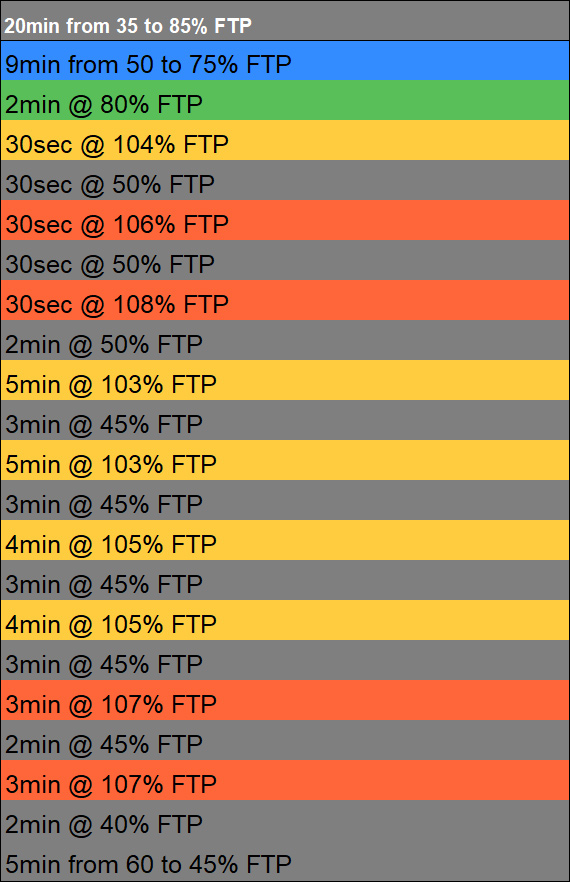
Task: Choose the first 3min @ 107% FTP interval
Action: pyautogui.click(x=285, y=700)
